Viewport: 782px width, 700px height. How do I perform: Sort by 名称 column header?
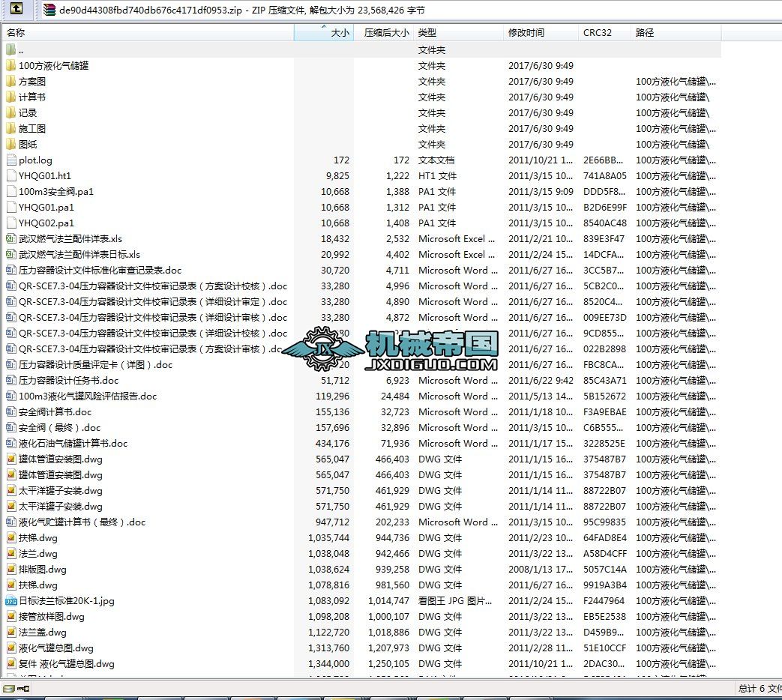pyautogui.click(x=148, y=32)
